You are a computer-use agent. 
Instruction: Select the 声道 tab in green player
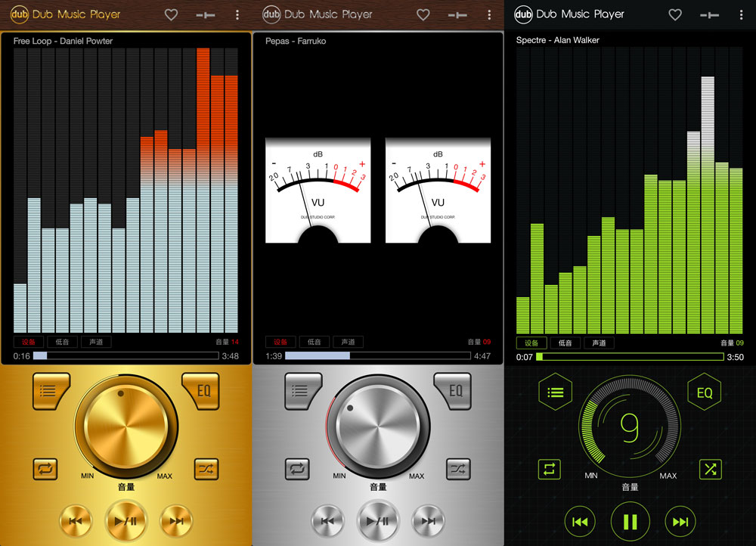pos(599,343)
